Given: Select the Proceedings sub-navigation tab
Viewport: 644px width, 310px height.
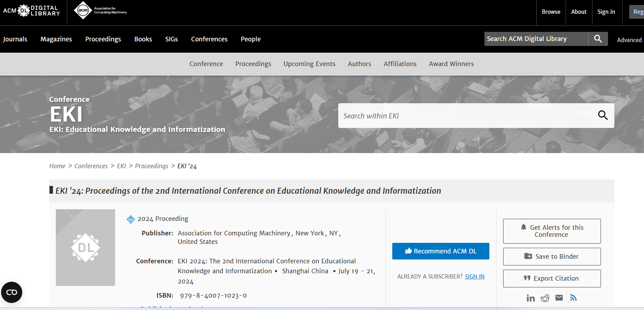Looking at the screenshot, I should [253, 64].
